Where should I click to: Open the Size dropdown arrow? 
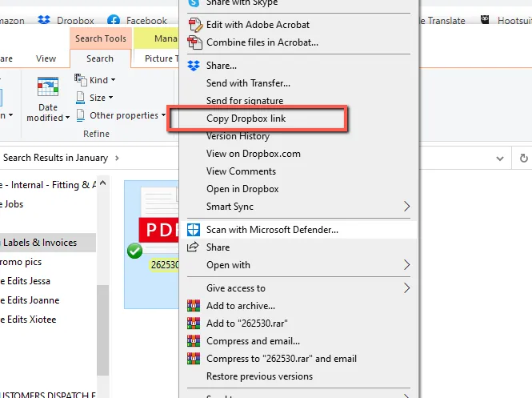coord(110,98)
